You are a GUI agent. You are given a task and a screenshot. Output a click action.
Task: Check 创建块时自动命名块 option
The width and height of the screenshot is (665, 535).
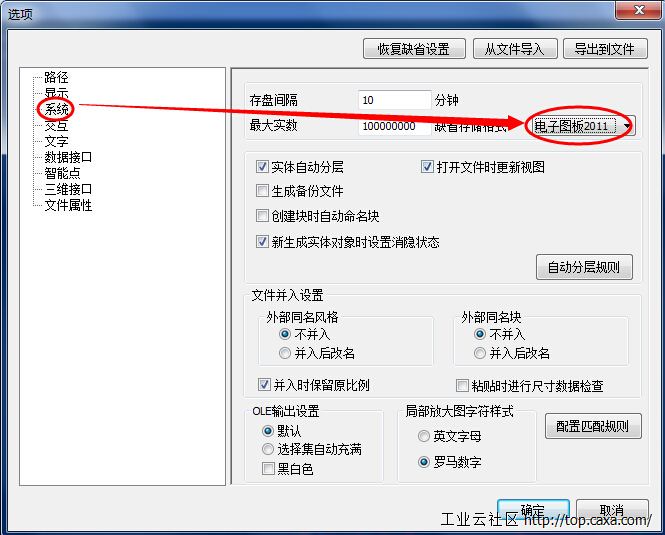pyautogui.click(x=262, y=216)
